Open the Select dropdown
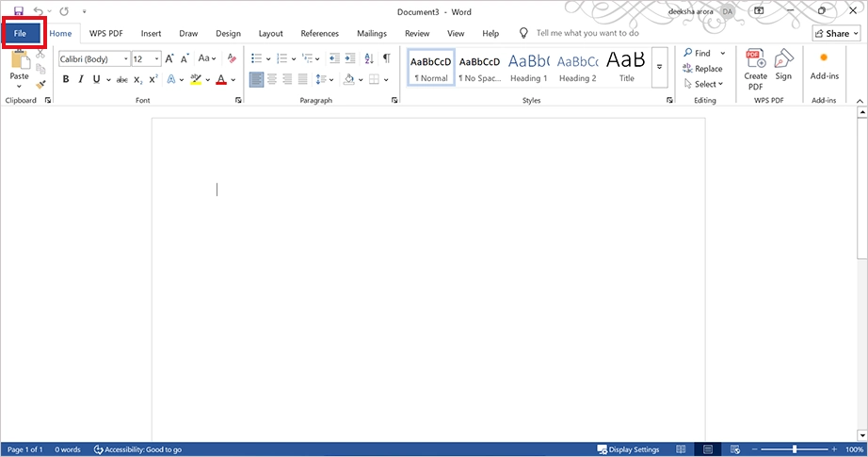The image size is (868, 457). pos(704,84)
